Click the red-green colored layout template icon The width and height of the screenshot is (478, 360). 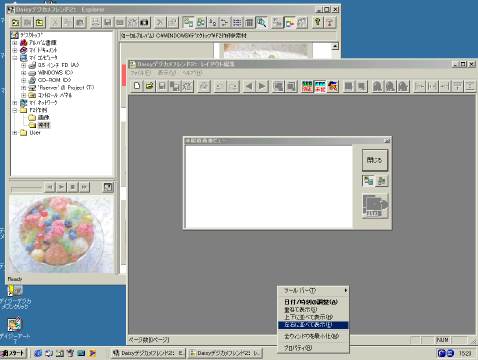[307, 86]
